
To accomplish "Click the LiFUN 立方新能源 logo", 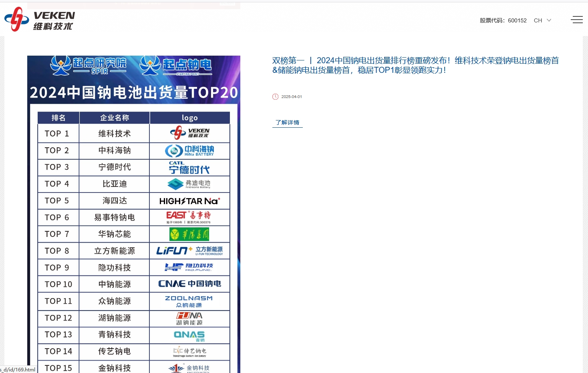I will coord(189,251).
